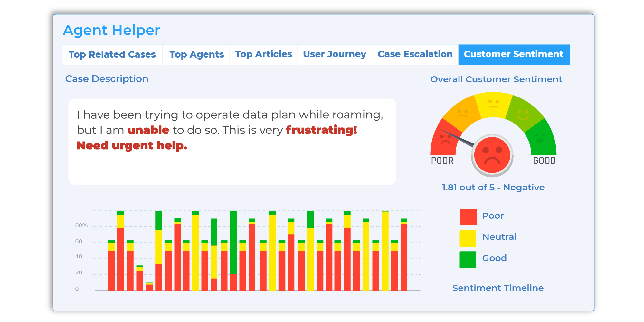Click the yellow Neutral legend swatch
Viewport: 644px width, 322px height.
pyautogui.click(x=468, y=238)
